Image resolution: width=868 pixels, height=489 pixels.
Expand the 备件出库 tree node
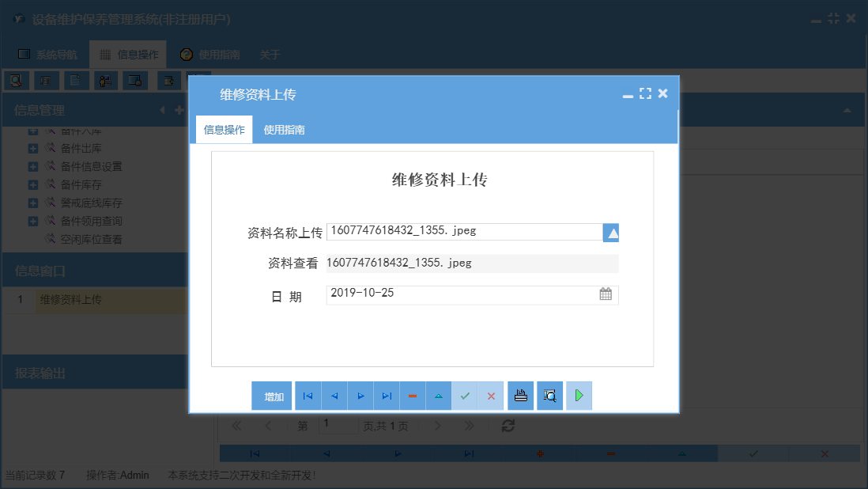(32, 148)
